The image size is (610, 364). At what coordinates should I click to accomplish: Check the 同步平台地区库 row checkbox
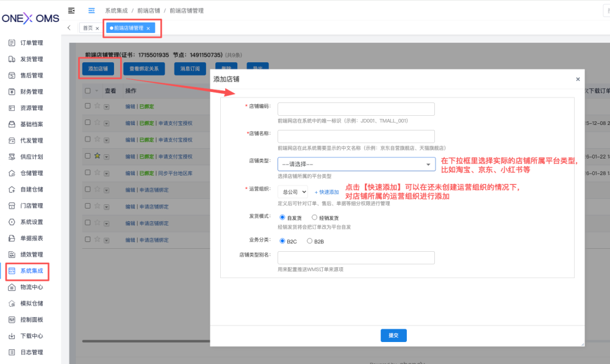(87, 173)
